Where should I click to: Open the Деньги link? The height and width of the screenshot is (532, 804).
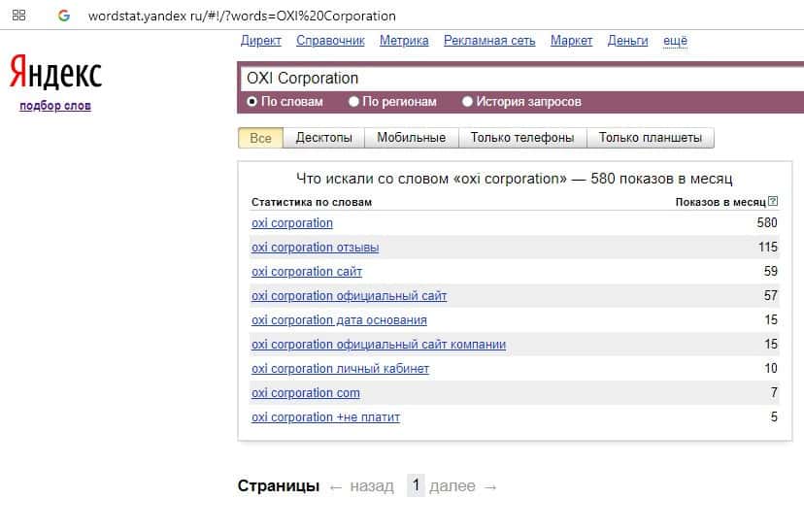click(627, 41)
